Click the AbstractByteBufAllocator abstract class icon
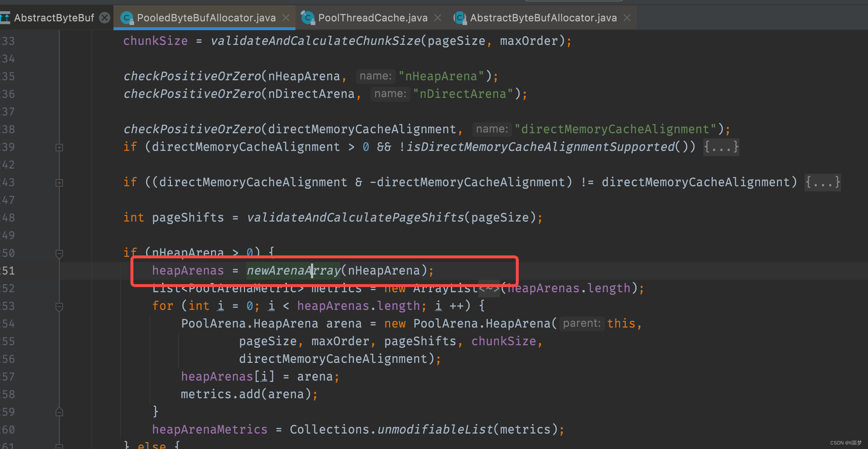Screen dimensions: 868x449 (x=460, y=18)
